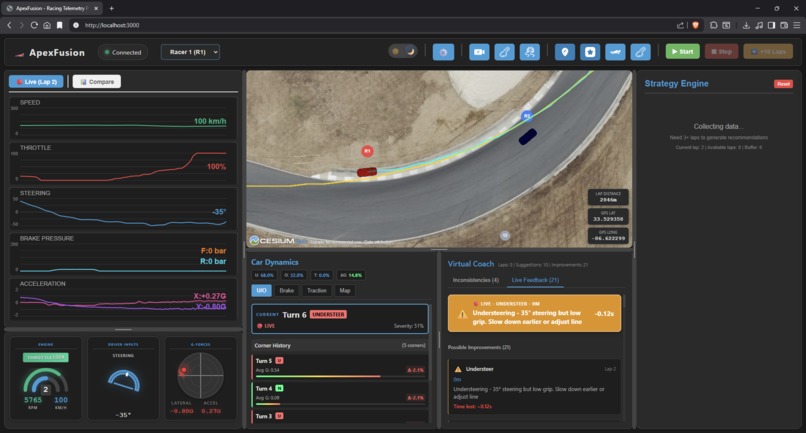The width and height of the screenshot is (806, 433).
Task: Click the bookmark icon next to address bar
Action: point(60,25)
